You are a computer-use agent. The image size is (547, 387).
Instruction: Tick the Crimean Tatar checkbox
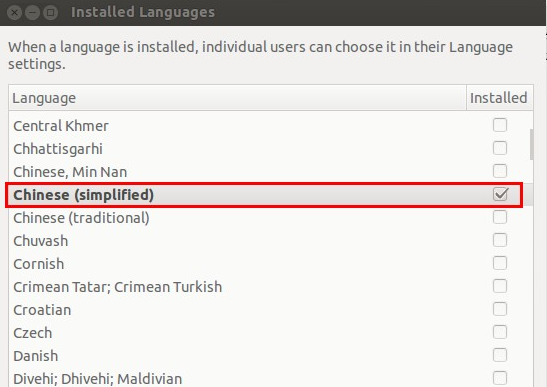[x=500, y=286]
